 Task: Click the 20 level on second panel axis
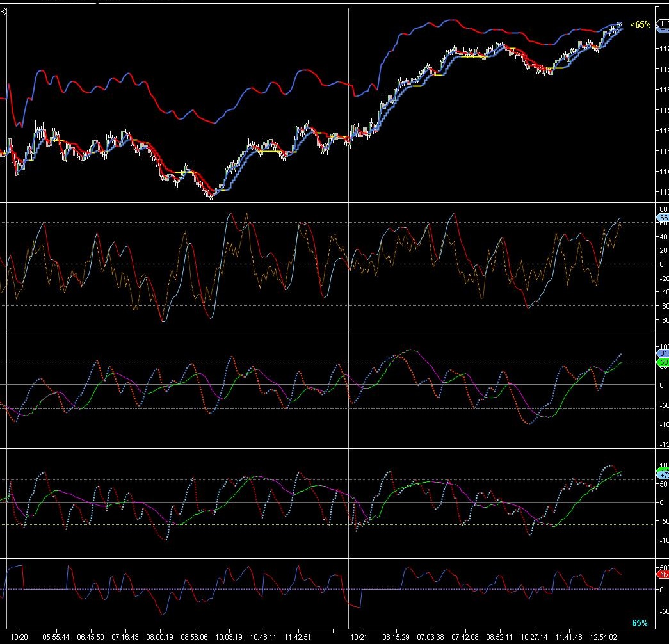[x=663, y=250]
